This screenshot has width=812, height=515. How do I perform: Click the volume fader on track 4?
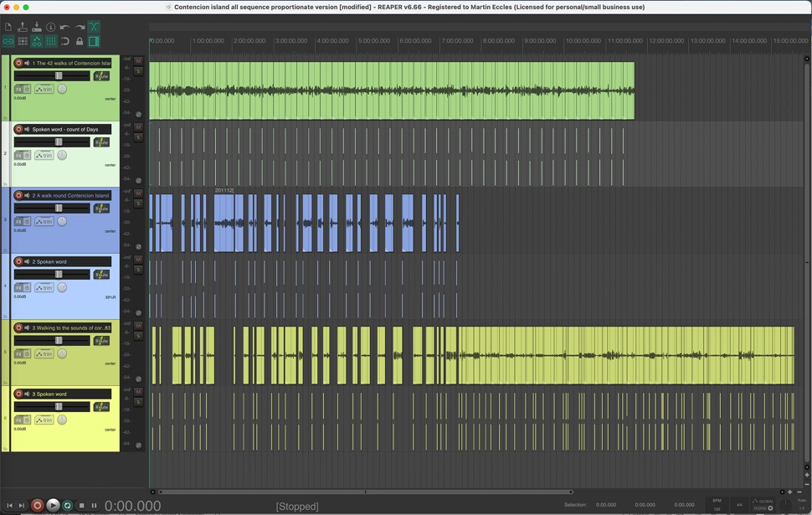(59, 274)
